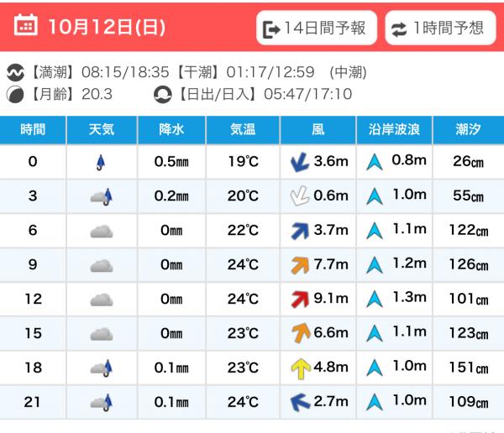
Task: Click the white wind arrow at hour 3
Action: (x=300, y=196)
